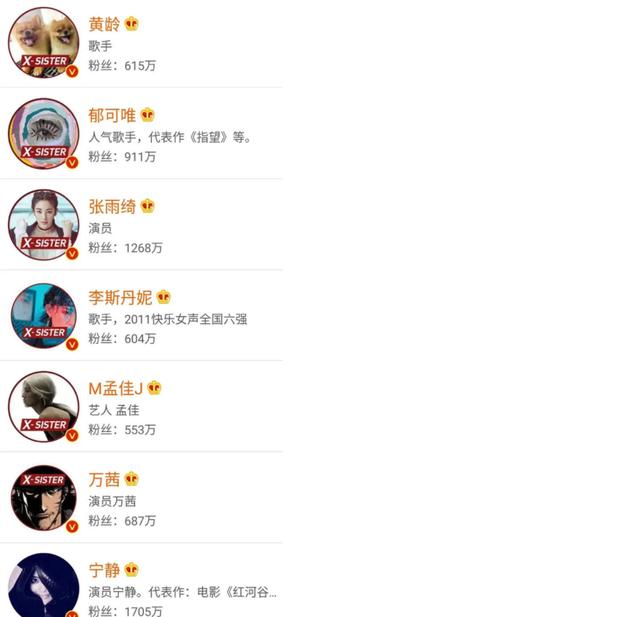This screenshot has height=617, width=640.
Task: Click the crown badge beside 张雨绮
Action: point(147,206)
